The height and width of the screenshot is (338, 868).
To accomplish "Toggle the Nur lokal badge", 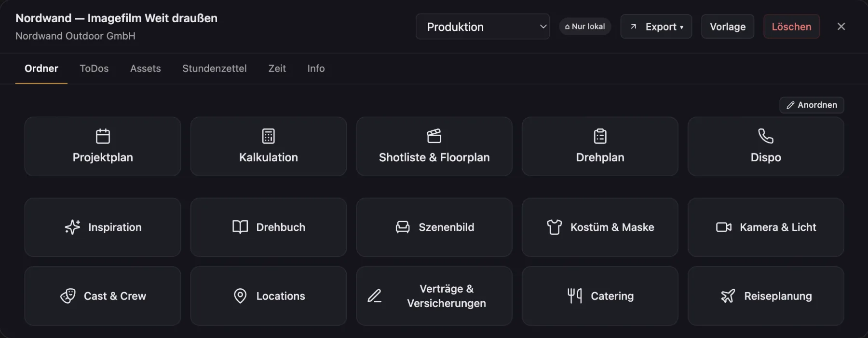I will [585, 27].
